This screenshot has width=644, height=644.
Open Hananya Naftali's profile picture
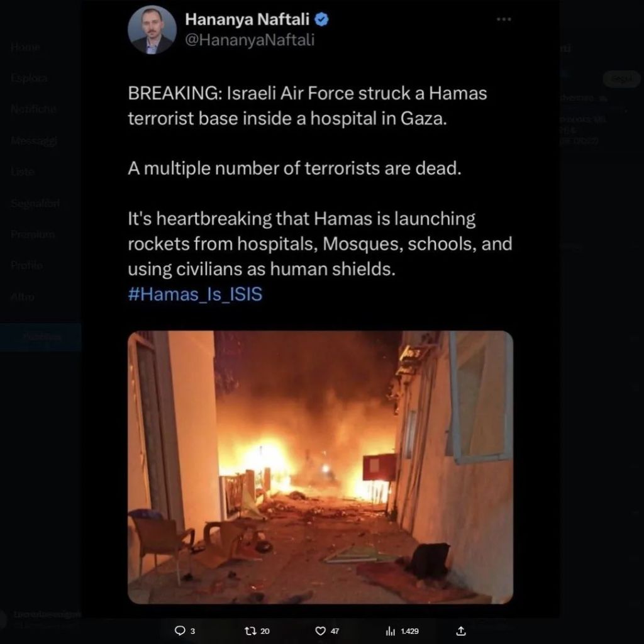click(x=152, y=30)
